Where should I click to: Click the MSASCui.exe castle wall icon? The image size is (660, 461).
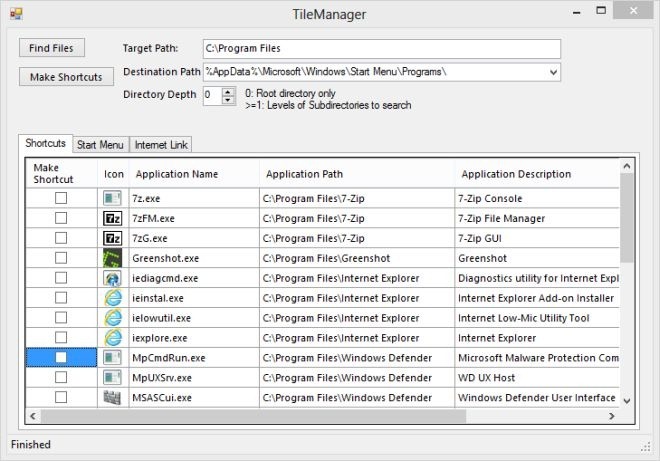coord(112,397)
